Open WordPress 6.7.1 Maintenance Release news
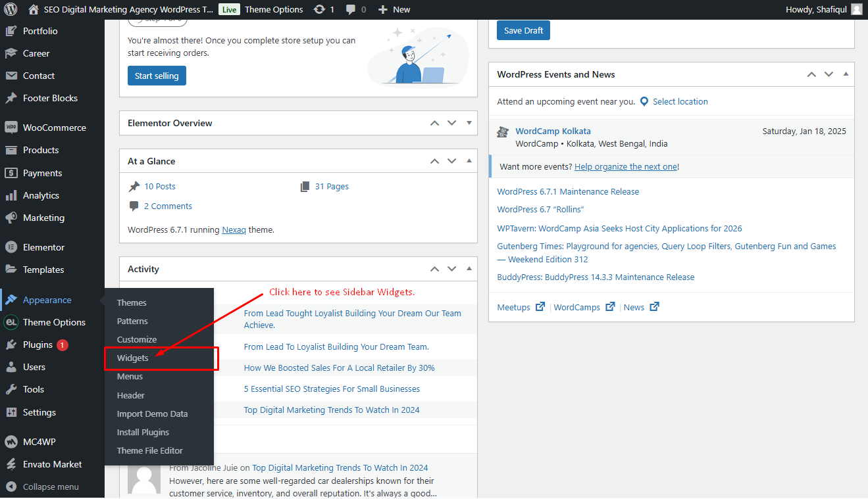Screen dimensions: 868x499 click(568, 191)
